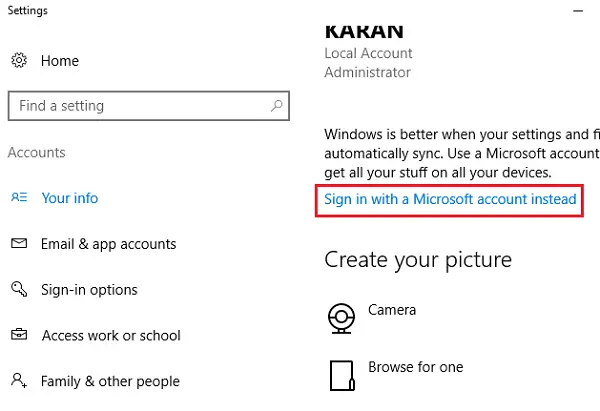Open the Email & app accounts text label
This screenshot has width=600, height=411.
point(108,244)
